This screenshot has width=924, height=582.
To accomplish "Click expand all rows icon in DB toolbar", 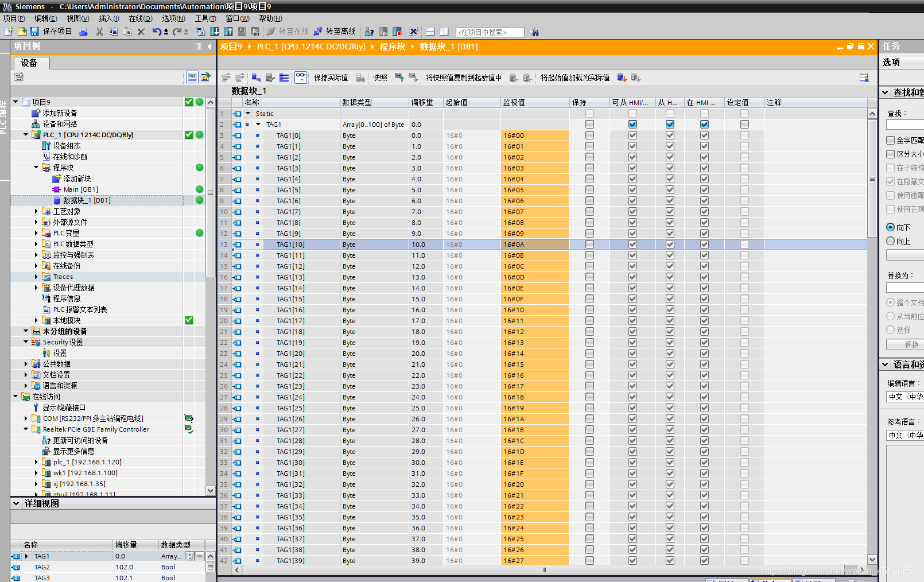I will click(x=284, y=77).
